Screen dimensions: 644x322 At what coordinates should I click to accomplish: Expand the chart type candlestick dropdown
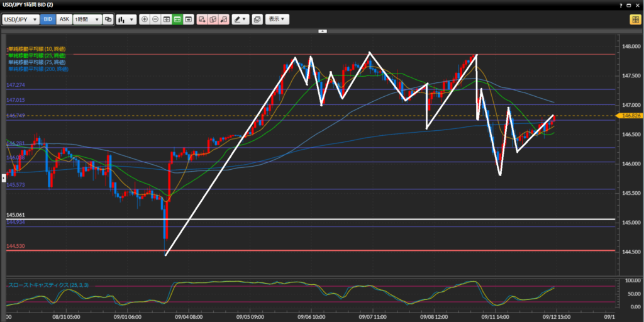point(126,19)
